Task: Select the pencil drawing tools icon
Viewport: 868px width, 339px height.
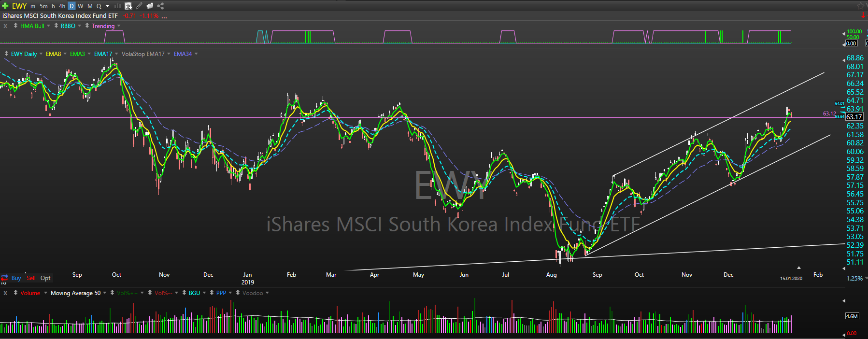Action: coord(139,6)
